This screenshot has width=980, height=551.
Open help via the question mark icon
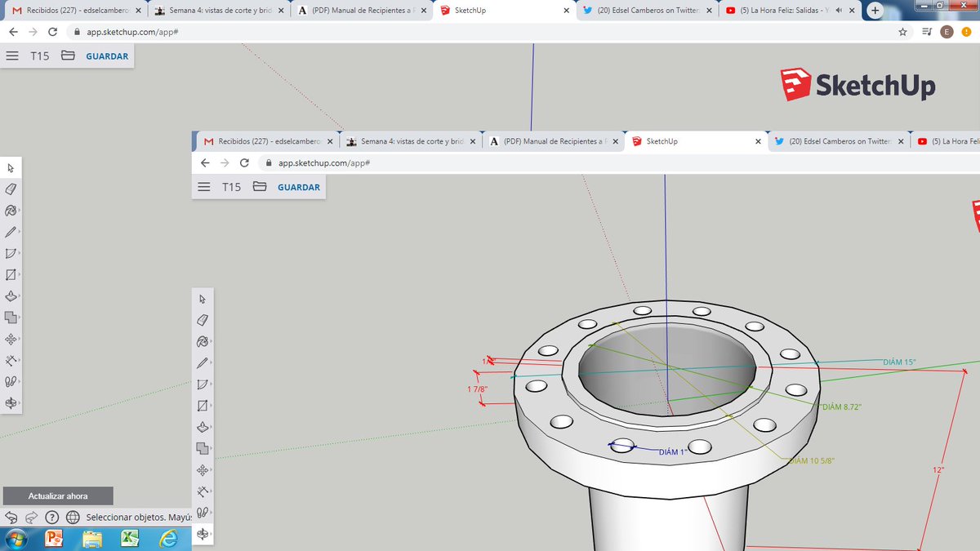click(x=51, y=517)
